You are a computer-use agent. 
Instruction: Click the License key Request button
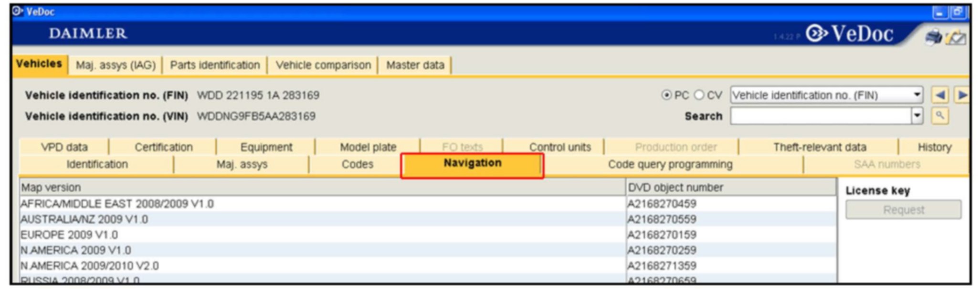coord(903,210)
